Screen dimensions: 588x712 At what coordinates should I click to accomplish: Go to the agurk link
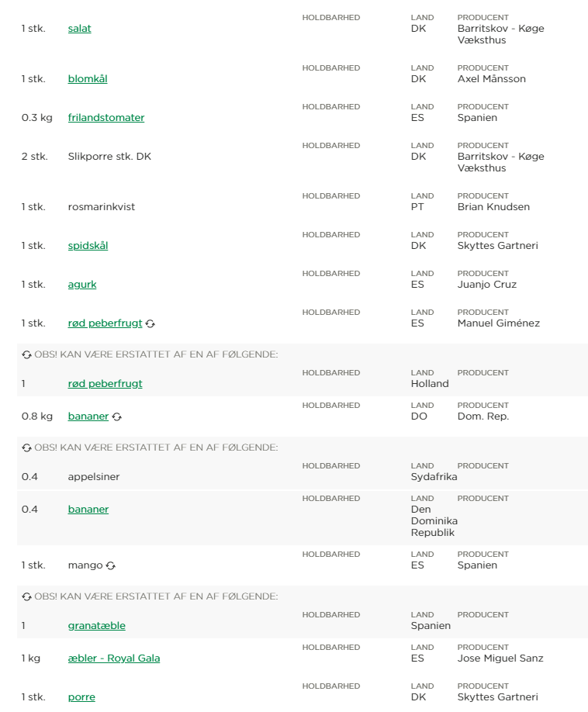tap(82, 285)
